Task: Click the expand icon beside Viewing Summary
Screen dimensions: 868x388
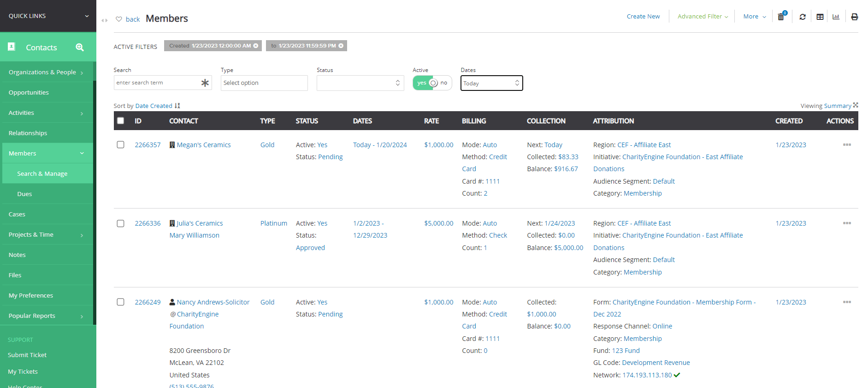Action: (856, 105)
